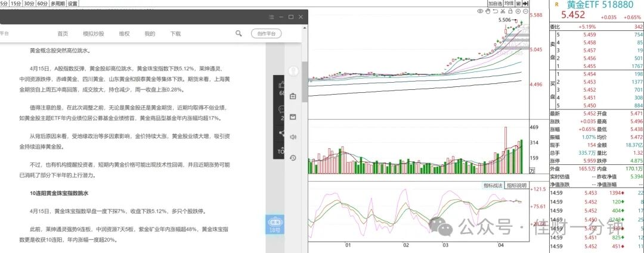Viewport: 644px width, 253px height.
Task: Click the history clock icon in sidebar
Action: pyautogui.click(x=293, y=158)
